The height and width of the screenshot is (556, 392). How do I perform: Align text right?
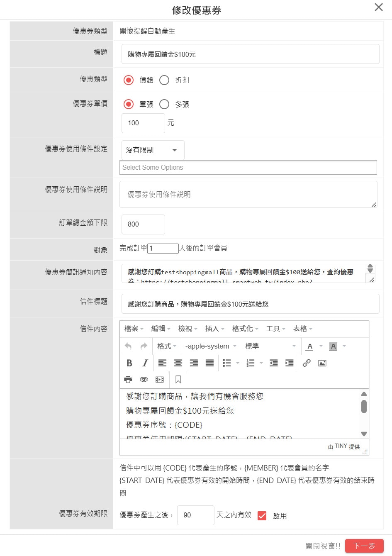(194, 363)
